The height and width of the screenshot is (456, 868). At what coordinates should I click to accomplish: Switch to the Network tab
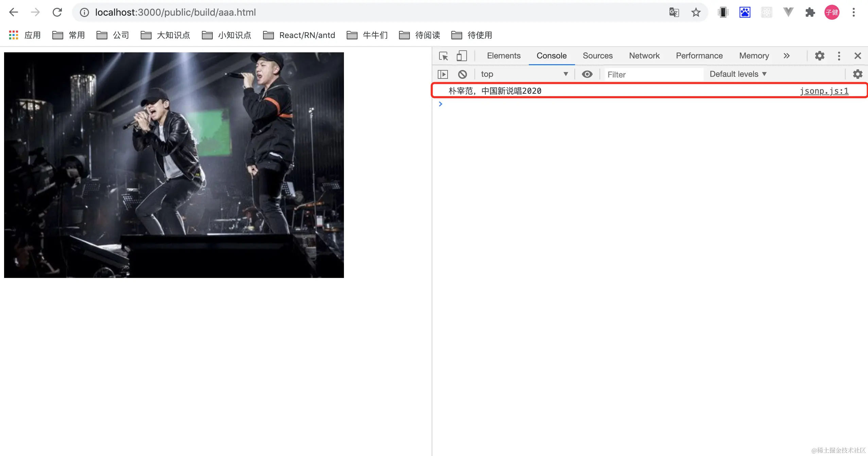644,56
